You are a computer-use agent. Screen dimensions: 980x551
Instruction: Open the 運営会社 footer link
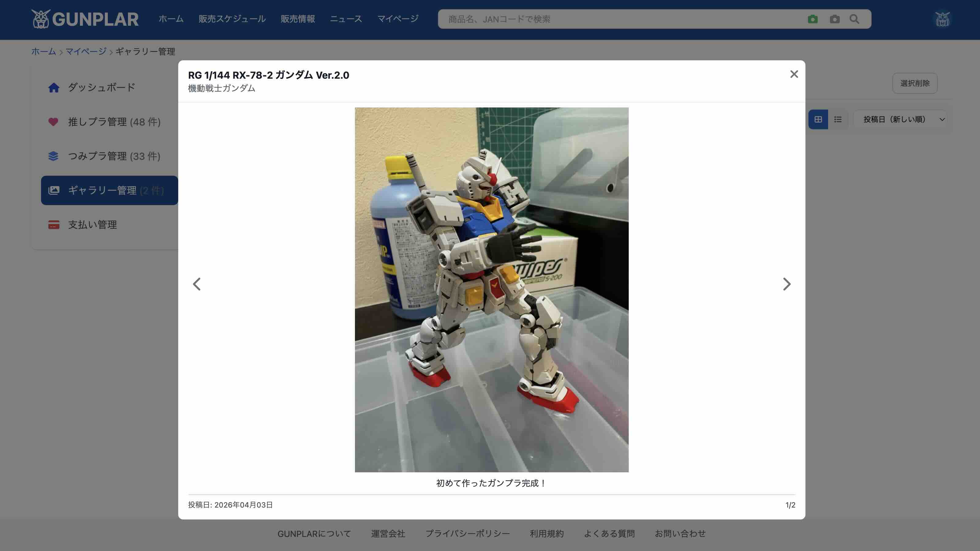pos(388,534)
